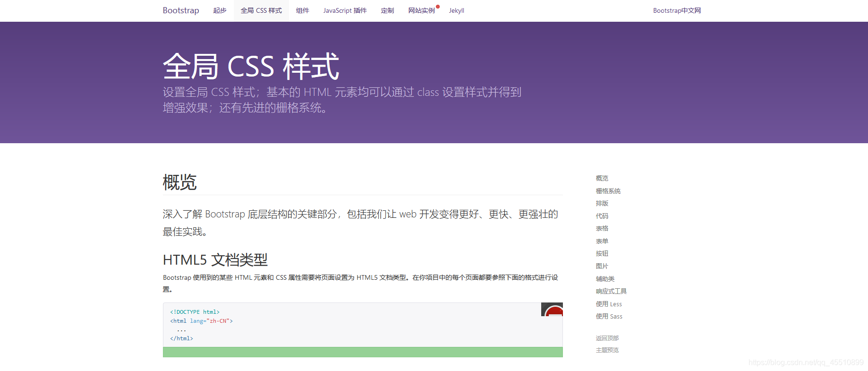Click the Jekyll navbar link

(x=456, y=10)
